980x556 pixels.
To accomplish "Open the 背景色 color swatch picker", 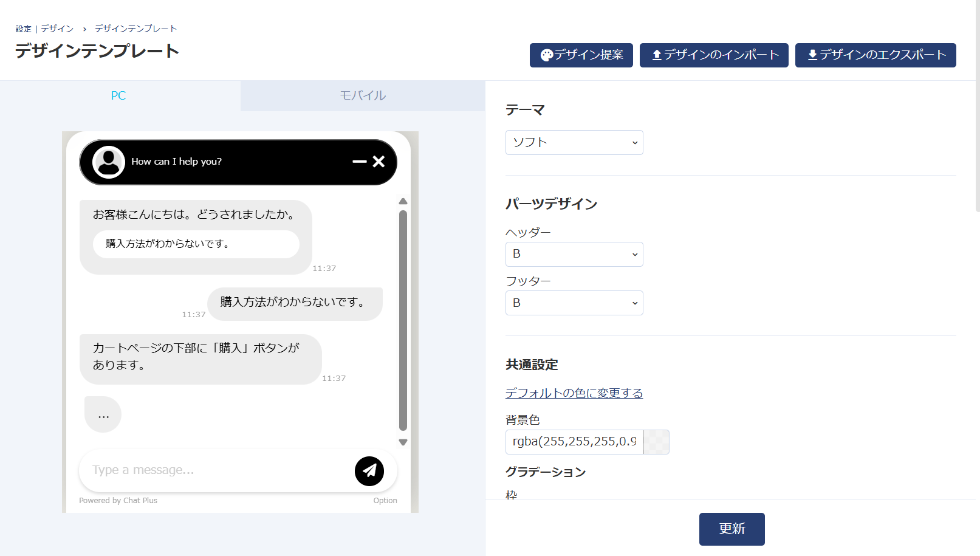I will click(656, 442).
